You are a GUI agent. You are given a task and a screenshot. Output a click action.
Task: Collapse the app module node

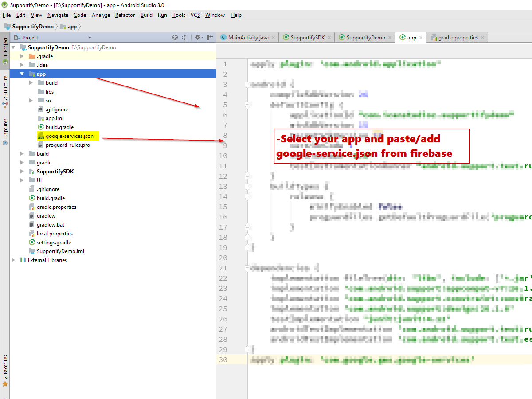pos(22,74)
